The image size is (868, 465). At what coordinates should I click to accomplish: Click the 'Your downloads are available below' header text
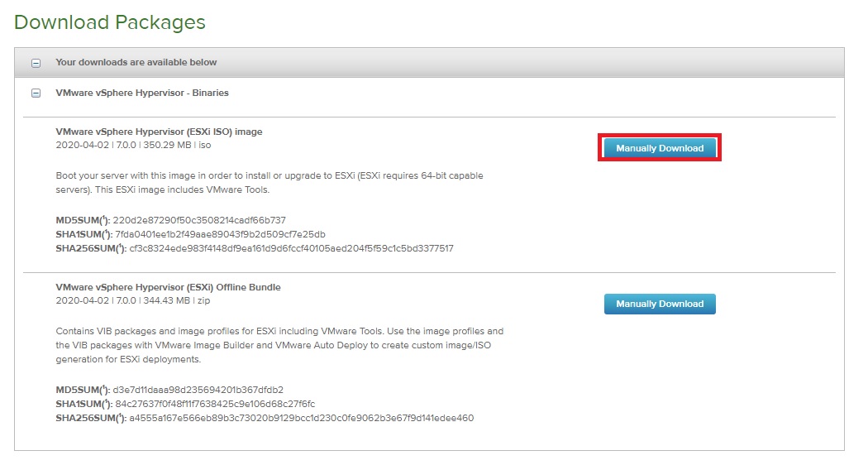(x=136, y=62)
